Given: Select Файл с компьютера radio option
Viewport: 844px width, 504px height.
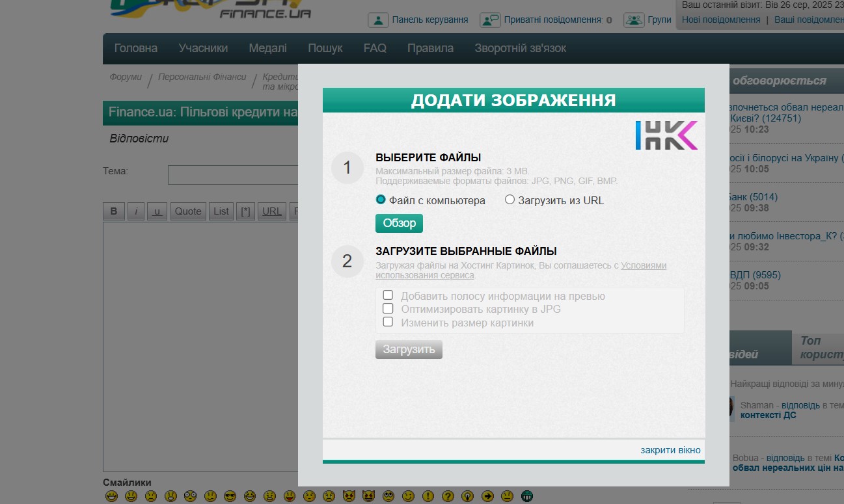Looking at the screenshot, I should pyautogui.click(x=381, y=200).
